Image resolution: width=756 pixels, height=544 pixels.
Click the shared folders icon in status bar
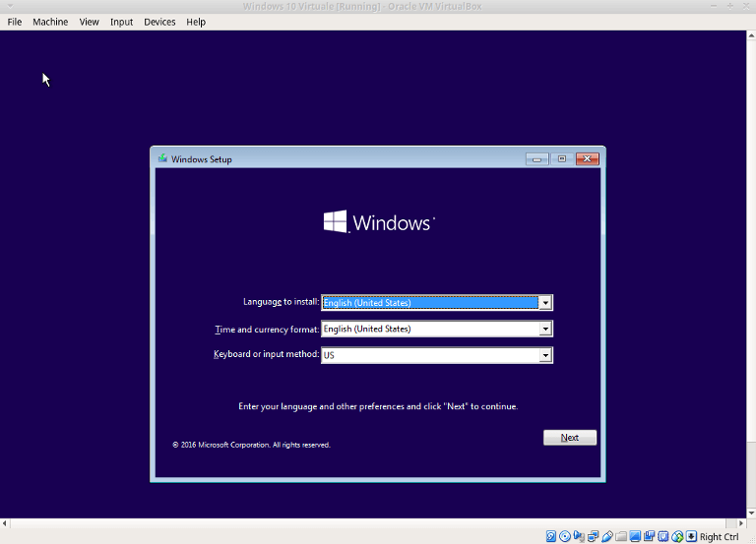(621, 536)
